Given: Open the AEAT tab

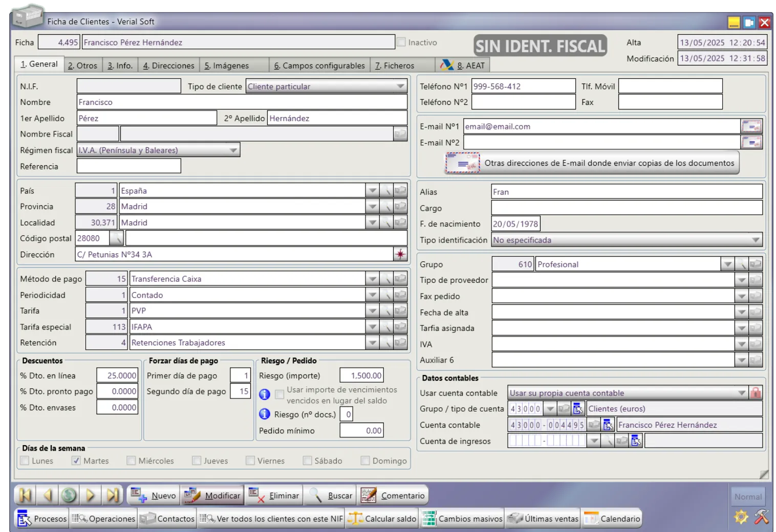Looking at the screenshot, I should [x=464, y=65].
